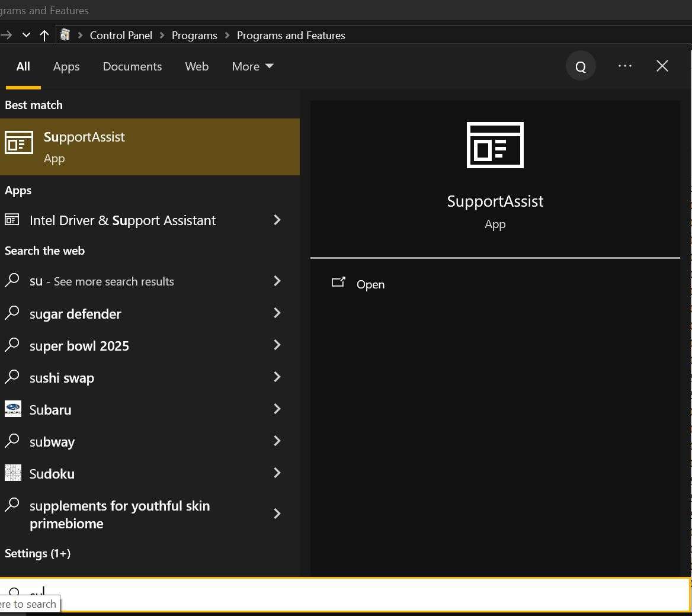Click 'Intel Driver & Support Assistant' app name
Screen dimensions: 692x616
(123, 220)
